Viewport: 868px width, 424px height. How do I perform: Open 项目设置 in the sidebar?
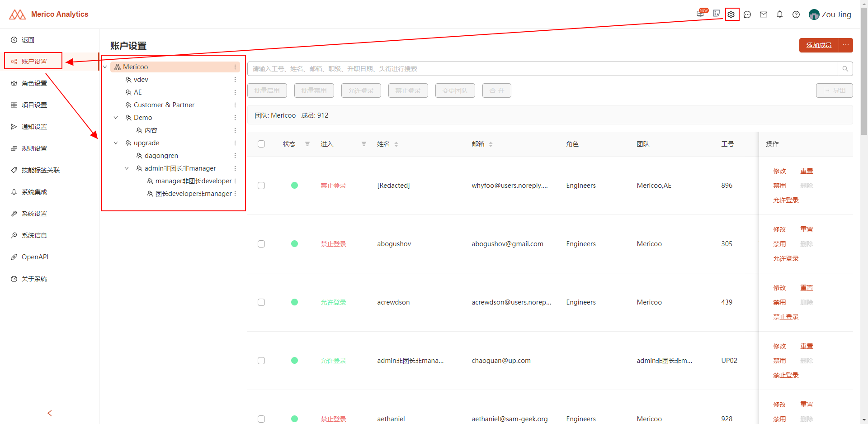pyautogui.click(x=50, y=105)
